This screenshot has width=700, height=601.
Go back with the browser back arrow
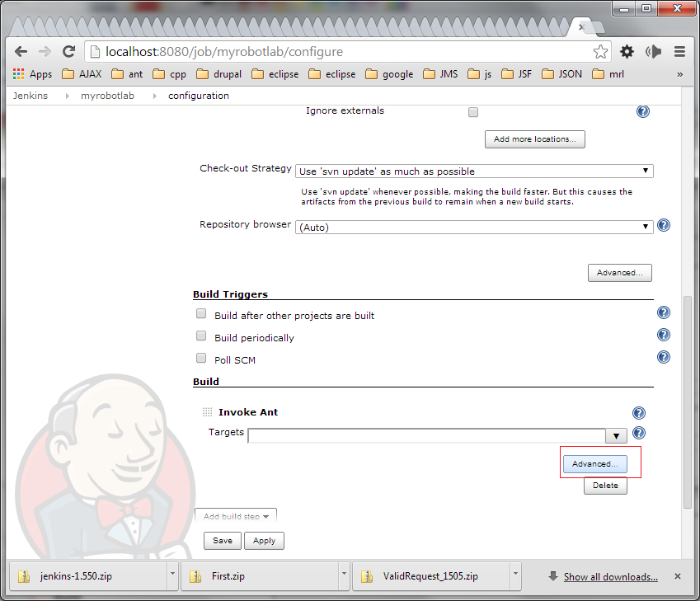coord(21,52)
